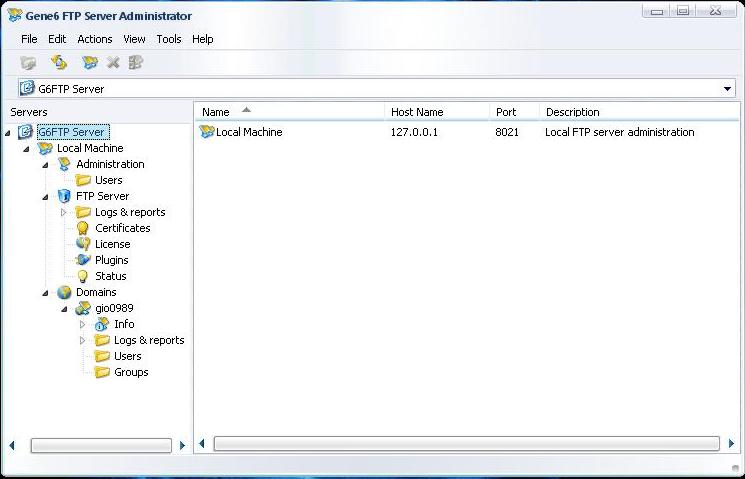Click the folder icon beside Users under Administration
This screenshot has width=745, height=479.
[83, 180]
